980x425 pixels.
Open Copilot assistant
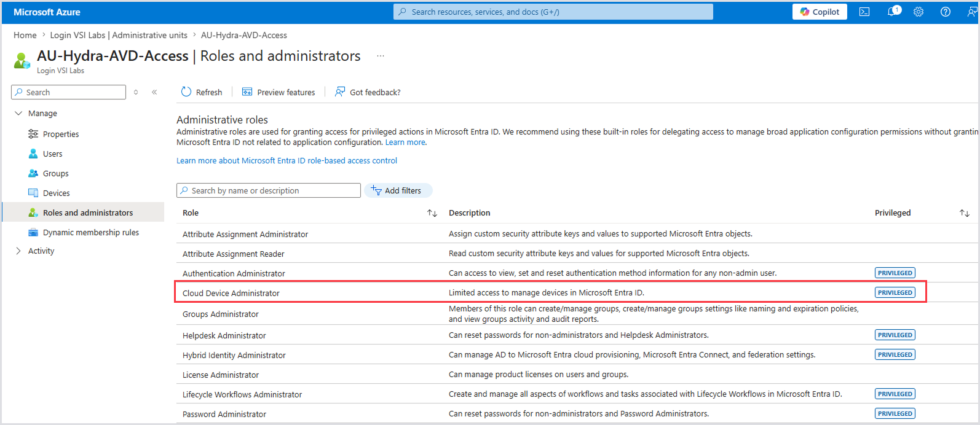coord(820,12)
